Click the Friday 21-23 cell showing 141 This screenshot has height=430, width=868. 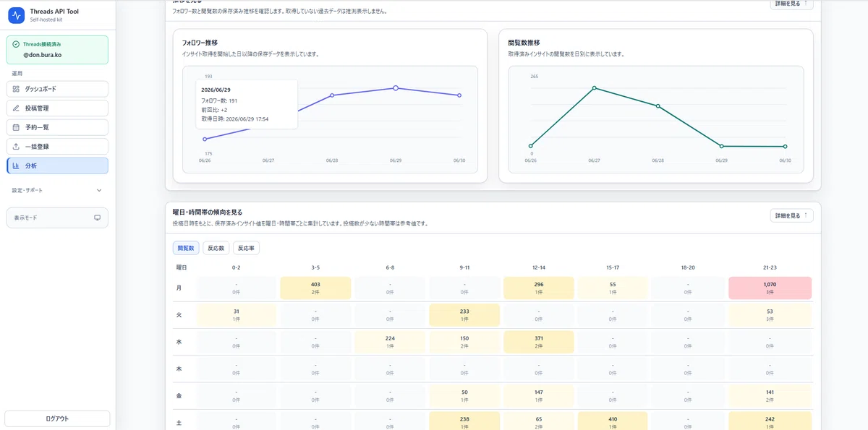click(x=770, y=395)
